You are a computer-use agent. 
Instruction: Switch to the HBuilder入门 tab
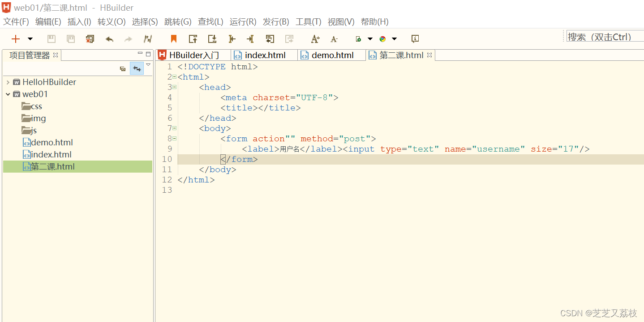click(x=193, y=55)
